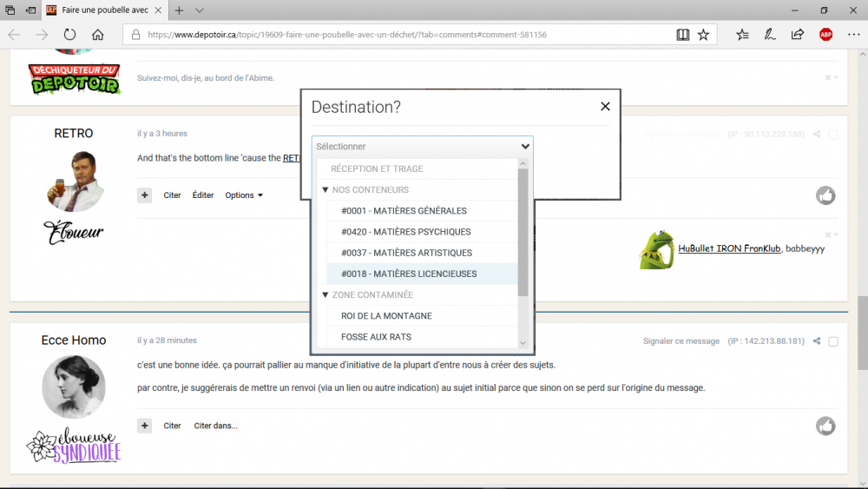Open the ABP Adblock extension icon
Image resolution: width=868 pixels, height=489 pixels.
[825, 35]
